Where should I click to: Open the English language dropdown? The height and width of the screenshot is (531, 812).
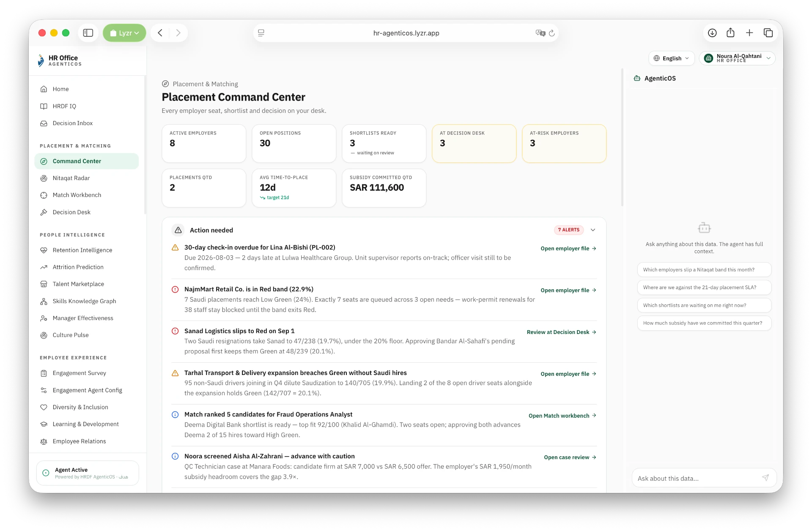[x=671, y=58]
